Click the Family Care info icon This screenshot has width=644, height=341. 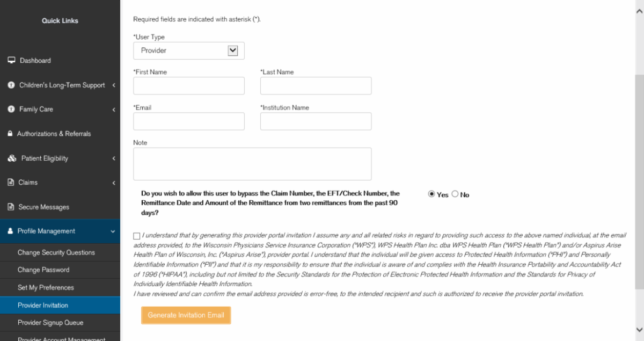[11, 109]
